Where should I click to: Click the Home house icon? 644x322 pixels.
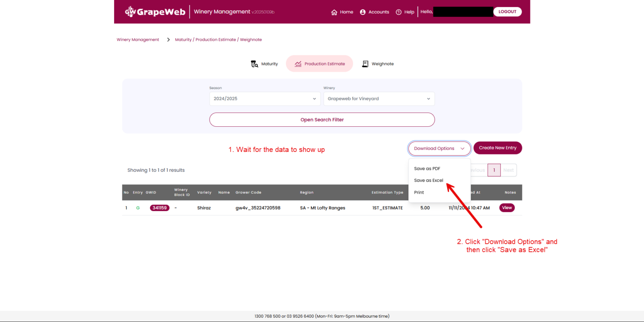click(334, 12)
